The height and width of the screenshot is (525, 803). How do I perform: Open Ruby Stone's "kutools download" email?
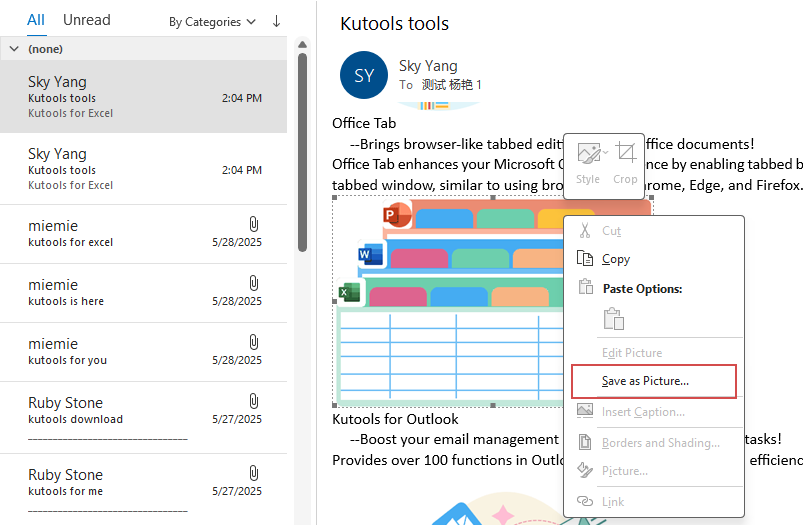click(x=143, y=411)
